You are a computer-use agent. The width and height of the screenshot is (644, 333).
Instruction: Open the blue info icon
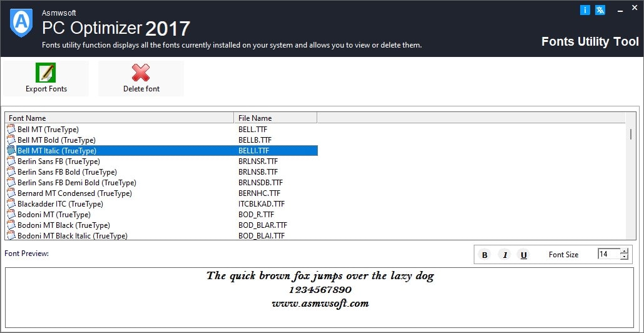click(x=585, y=10)
